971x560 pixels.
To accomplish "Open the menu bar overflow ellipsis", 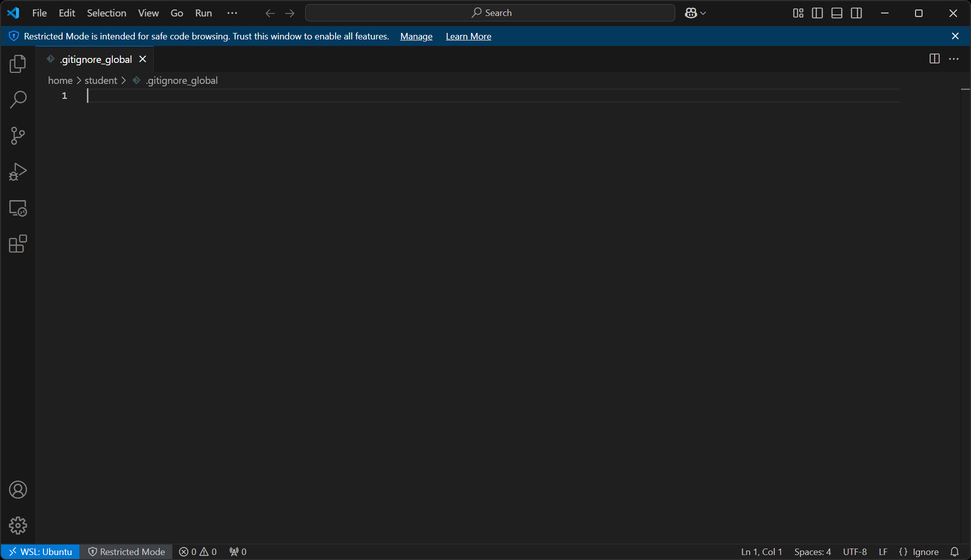I will pos(232,13).
